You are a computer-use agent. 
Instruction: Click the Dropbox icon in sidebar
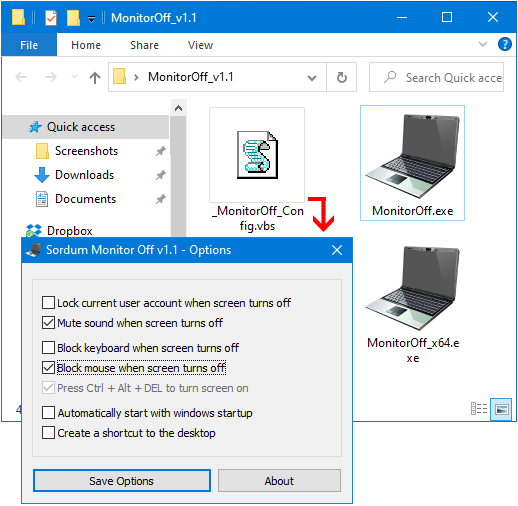coord(34,231)
